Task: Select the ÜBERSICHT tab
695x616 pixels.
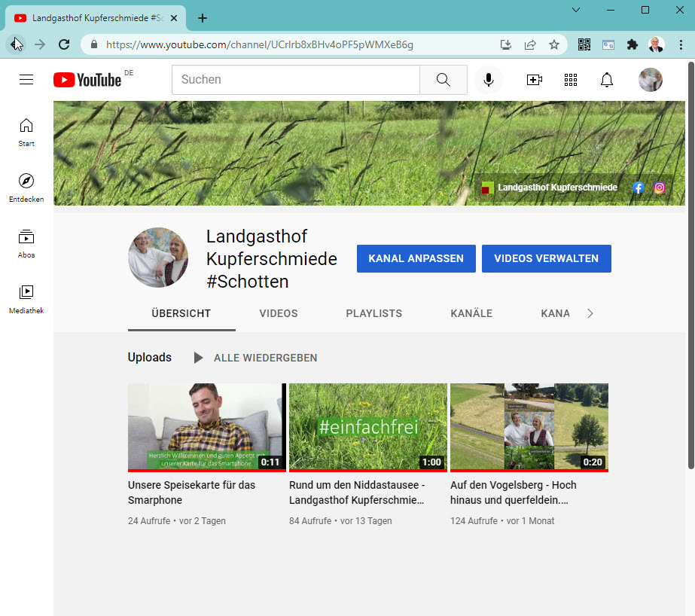Action: coord(181,313)
